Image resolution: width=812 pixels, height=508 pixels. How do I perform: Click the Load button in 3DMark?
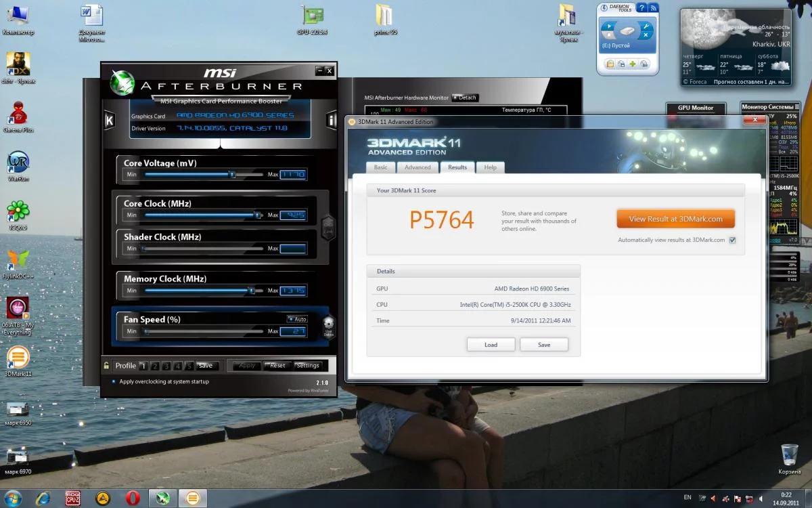point(491,345)
